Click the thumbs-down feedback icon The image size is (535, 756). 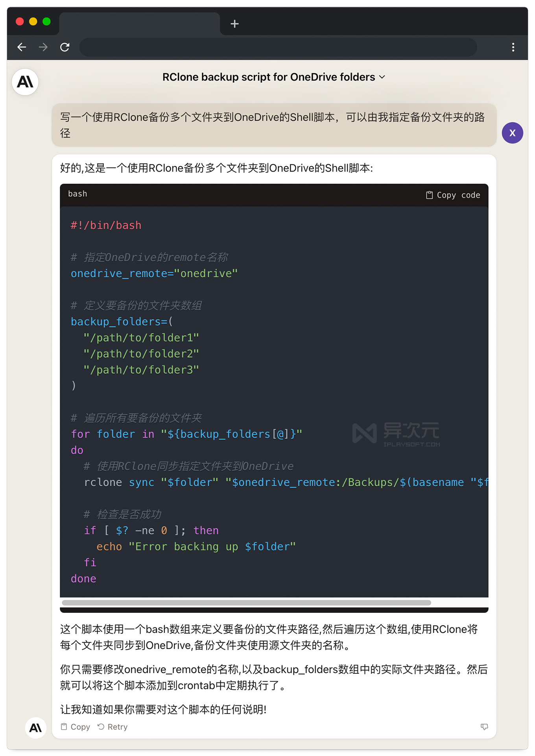pyautogui.click(x=484, y=726)
